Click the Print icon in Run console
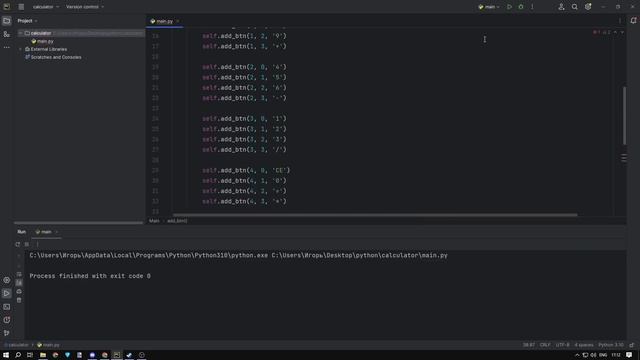 pyautogui.click(x=19, y=291)
